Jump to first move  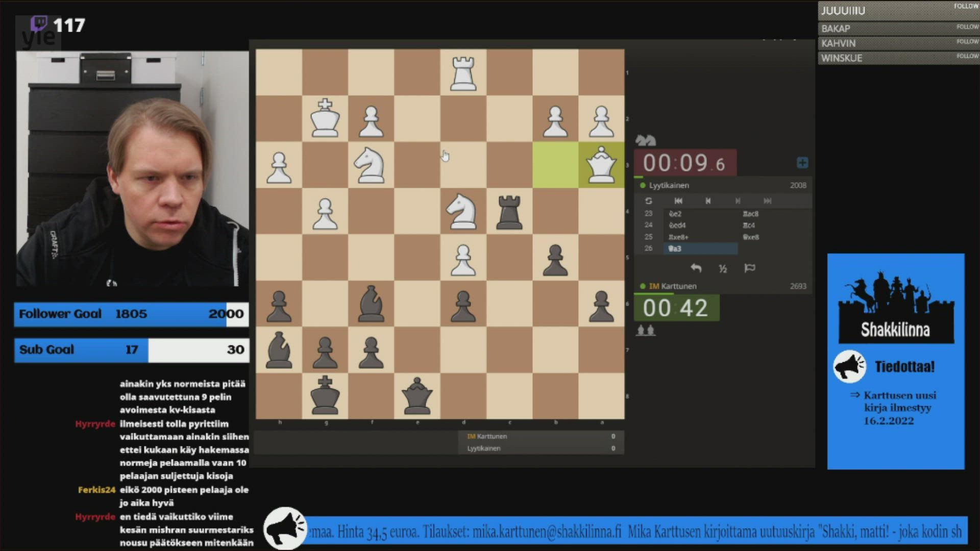pyautogui.click(x=678, y=201)
